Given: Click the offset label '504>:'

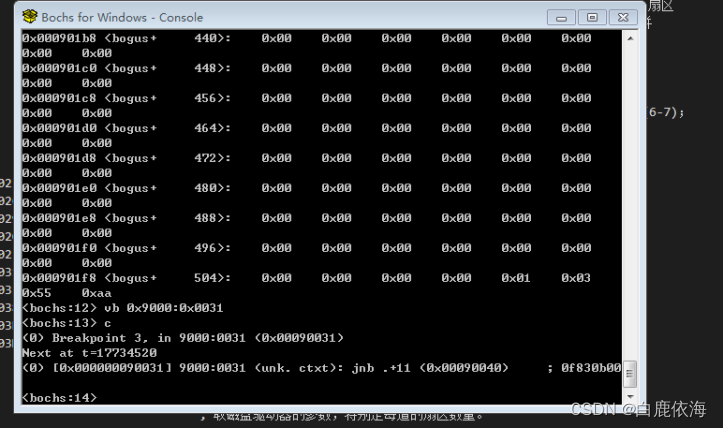Looking at the screenshot, I should [x=213, y=278].
